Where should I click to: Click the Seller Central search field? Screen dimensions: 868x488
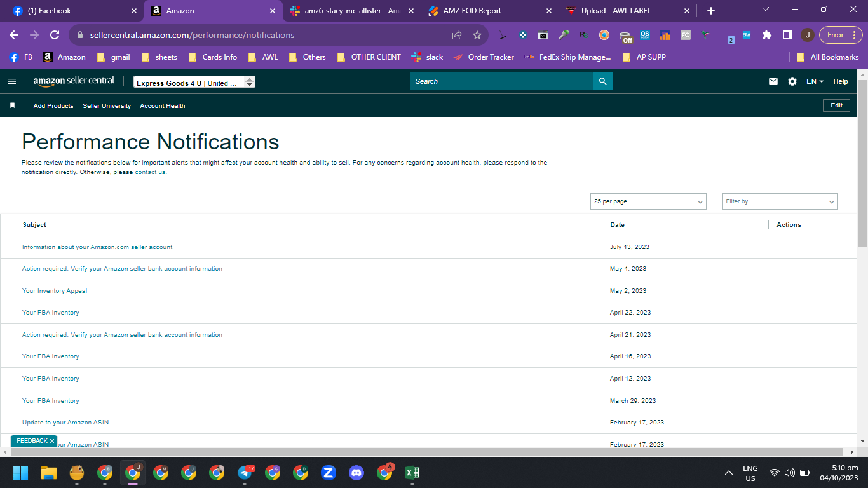(501, 81)
